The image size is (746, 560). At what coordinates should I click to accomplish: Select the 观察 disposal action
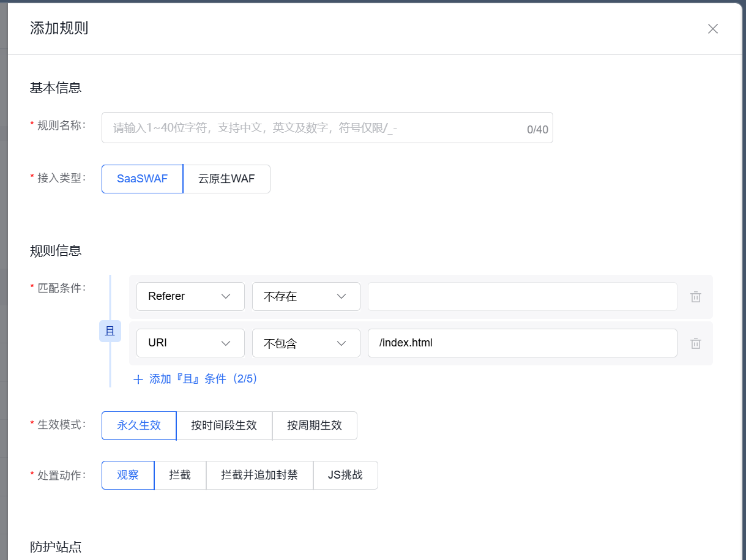point(127,475)
